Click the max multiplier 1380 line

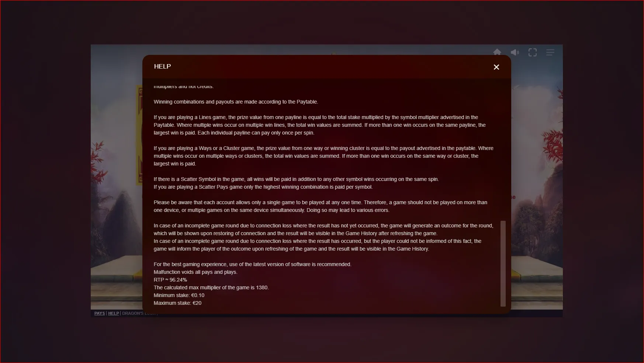(211, 287)
